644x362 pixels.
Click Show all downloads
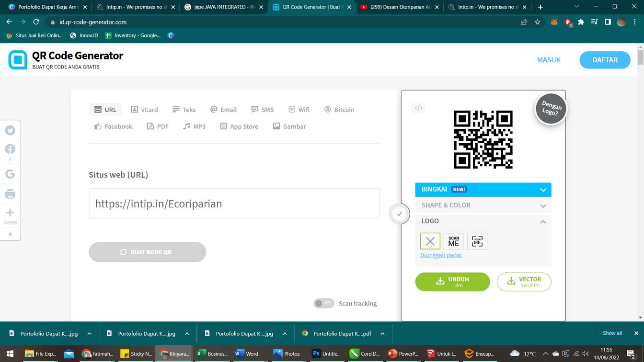[612, 333]
